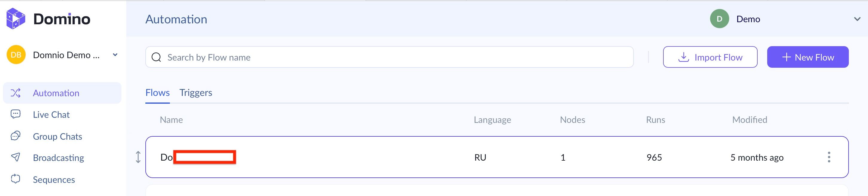Click the Sequences loop icon
The image size is (868, 196).
(16, 179)
